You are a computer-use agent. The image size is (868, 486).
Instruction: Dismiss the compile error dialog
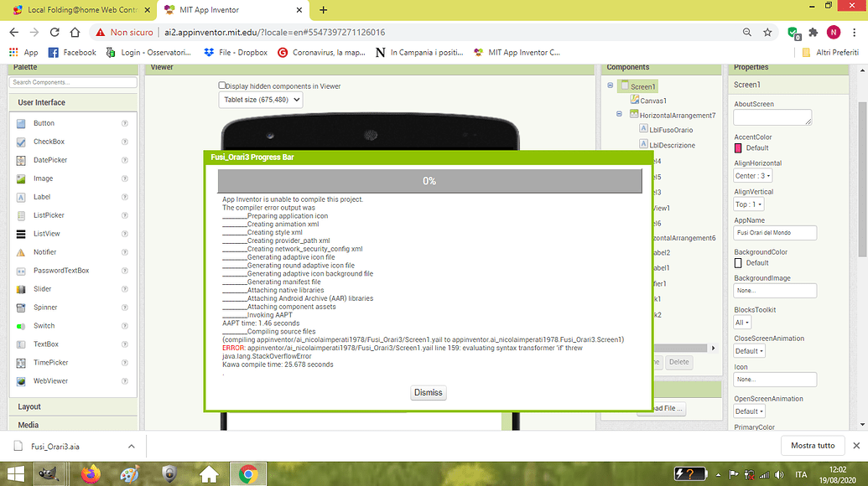point(428,392)
